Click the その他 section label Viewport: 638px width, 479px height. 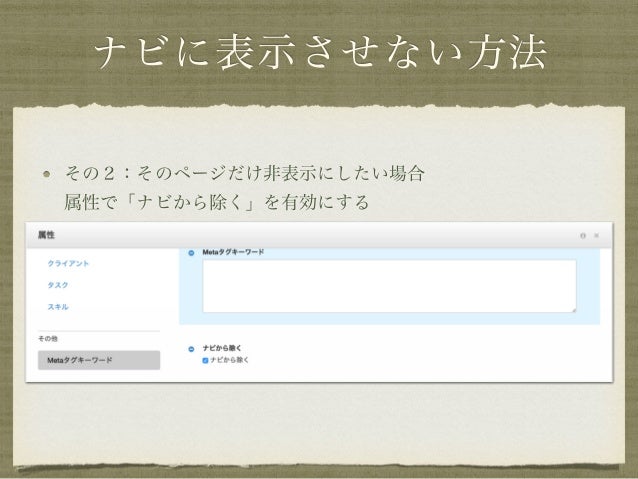tap(48, 339)
